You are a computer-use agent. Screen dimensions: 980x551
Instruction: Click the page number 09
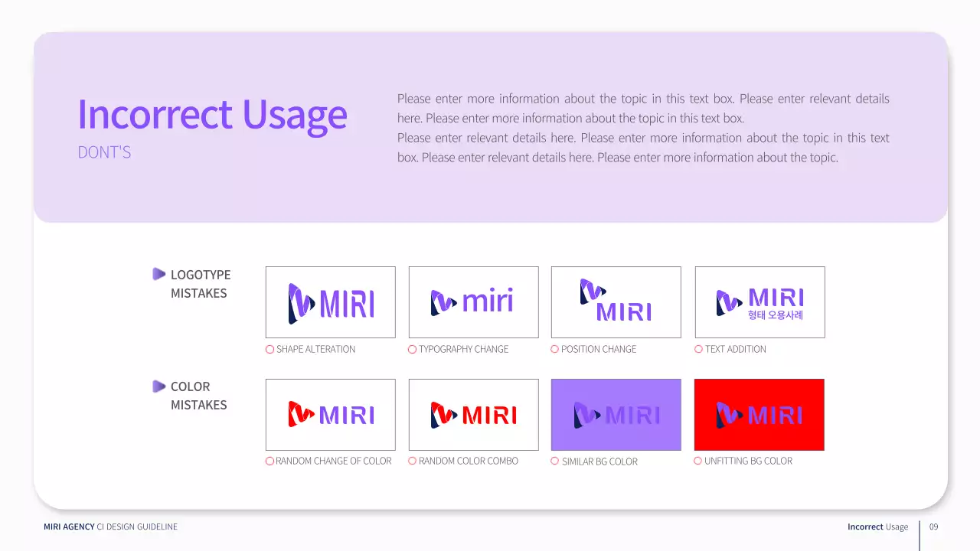933,527
